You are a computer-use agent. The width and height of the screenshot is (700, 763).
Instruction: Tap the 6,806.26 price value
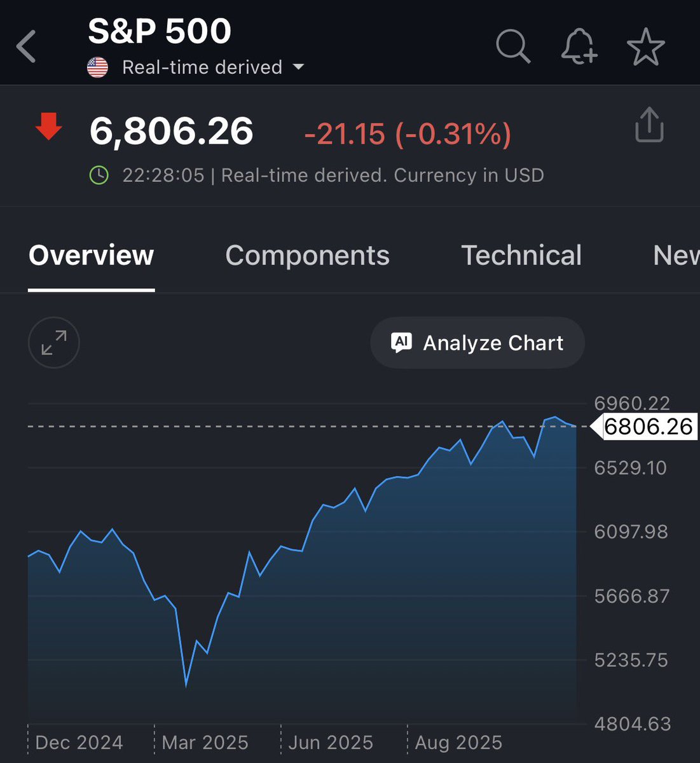tap(171, 132)
